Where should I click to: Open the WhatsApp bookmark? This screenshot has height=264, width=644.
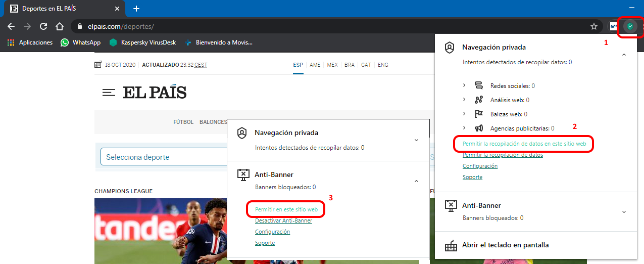pos(81,42)
